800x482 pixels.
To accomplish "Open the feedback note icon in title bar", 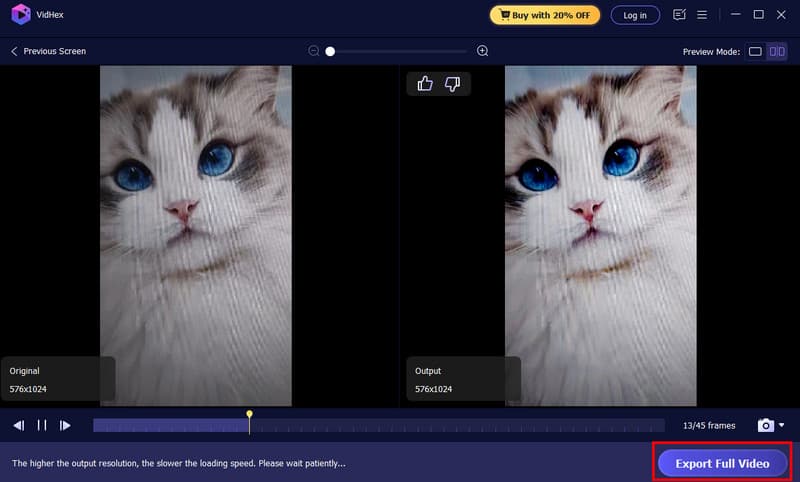I will coord(680,15).
